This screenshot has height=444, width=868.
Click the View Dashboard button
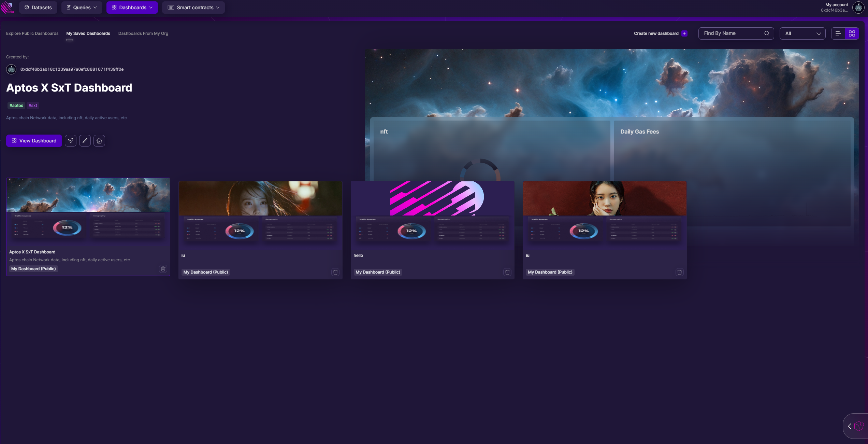coord(34,141)
